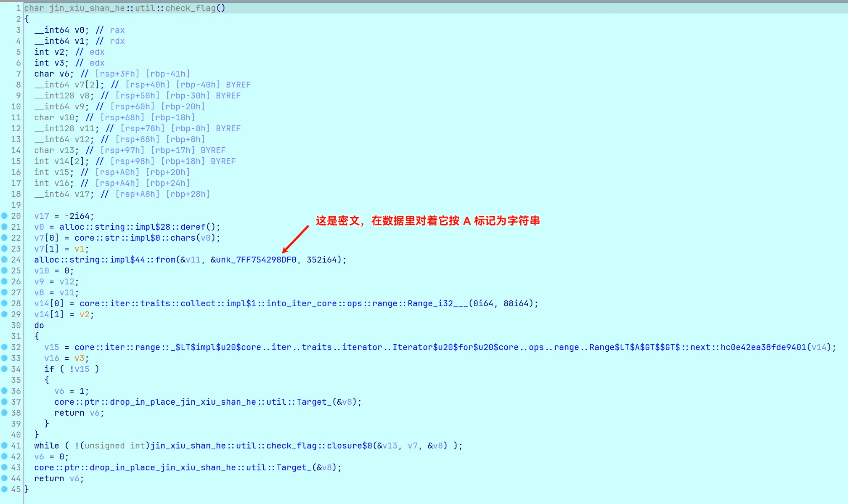Screen dimensions: 848x504
Task: Click the gutter dot on line 28
Action: coord(4,303)
